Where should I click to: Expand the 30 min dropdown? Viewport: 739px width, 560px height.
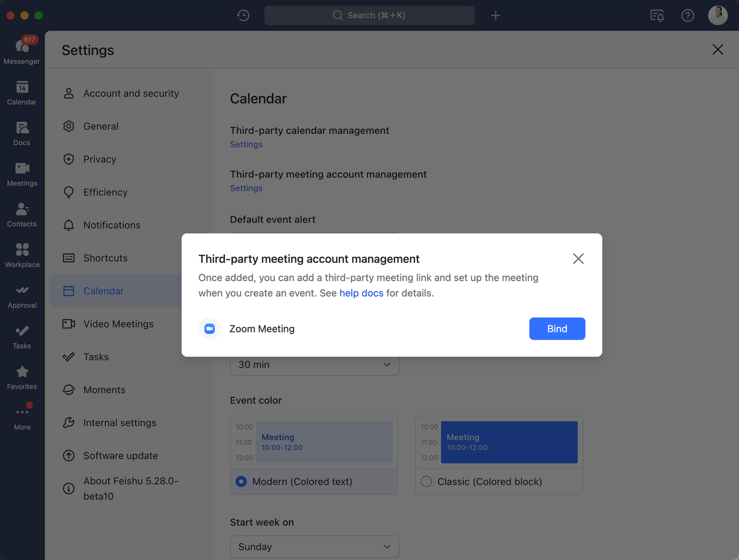click(314, 364)
